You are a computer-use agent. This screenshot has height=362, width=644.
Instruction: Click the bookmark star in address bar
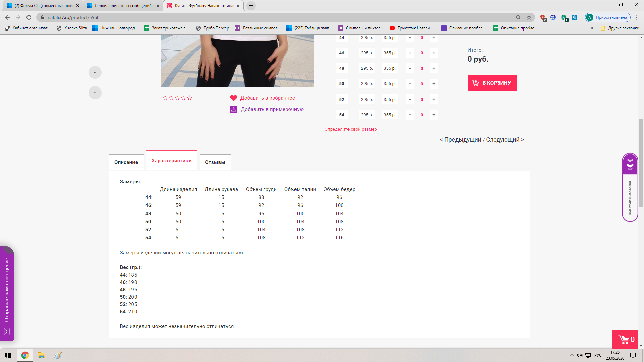(529, 17)
